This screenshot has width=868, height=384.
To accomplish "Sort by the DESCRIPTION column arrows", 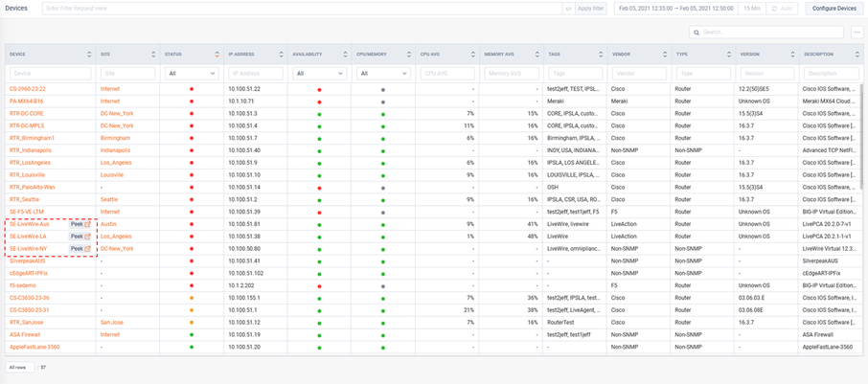I will (x=857, y=55).
